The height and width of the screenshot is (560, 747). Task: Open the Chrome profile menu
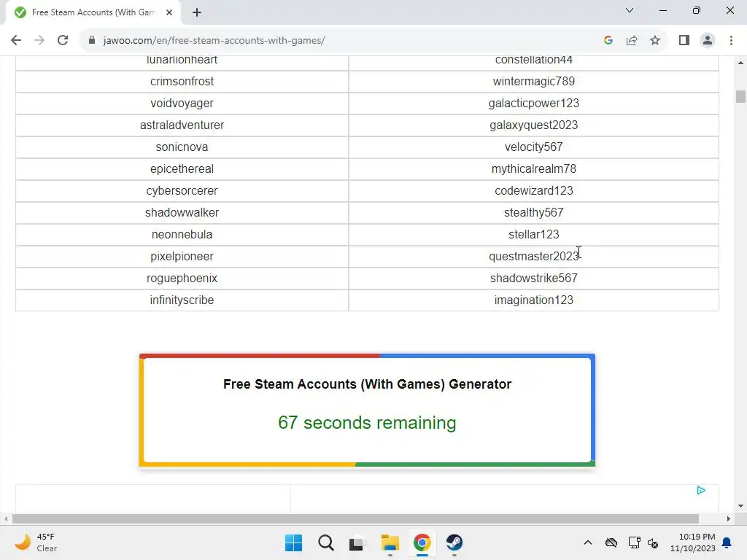click(708, 41)
